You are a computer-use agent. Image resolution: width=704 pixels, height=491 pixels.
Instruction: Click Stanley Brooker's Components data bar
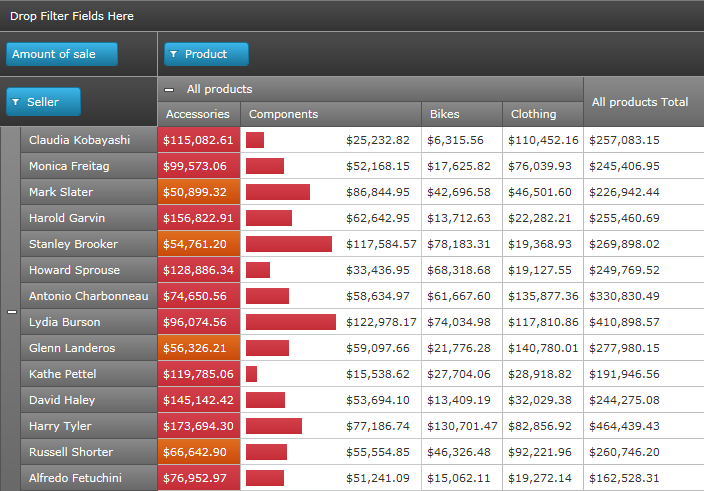[x=289, y=244]
